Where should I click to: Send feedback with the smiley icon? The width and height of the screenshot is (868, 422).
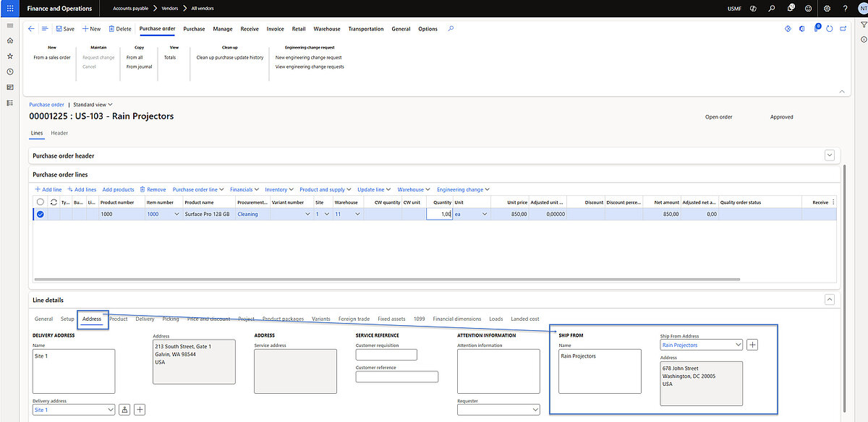tap(808, 9)
